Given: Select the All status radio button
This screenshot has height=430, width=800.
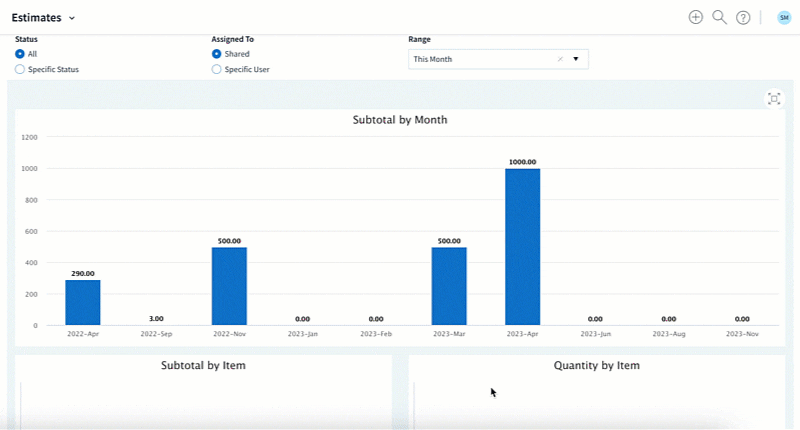Looking at the screenshot, I should point(20,54).
